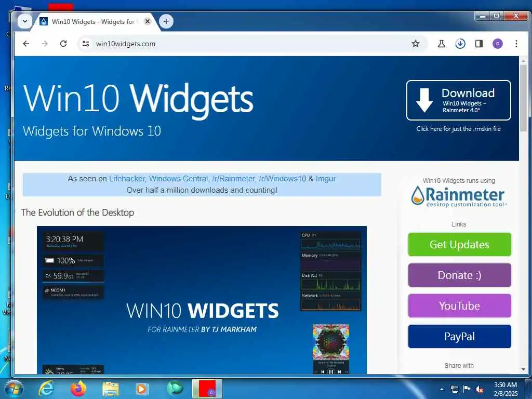
Task: Open the Windows Central link
Action: coord(179,179)
